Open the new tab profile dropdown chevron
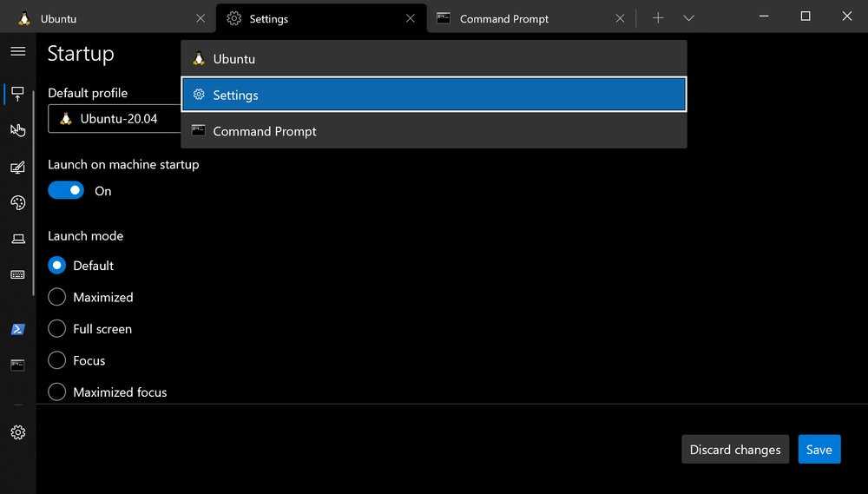Screen dimensions: 868x494 coord(688,18)
